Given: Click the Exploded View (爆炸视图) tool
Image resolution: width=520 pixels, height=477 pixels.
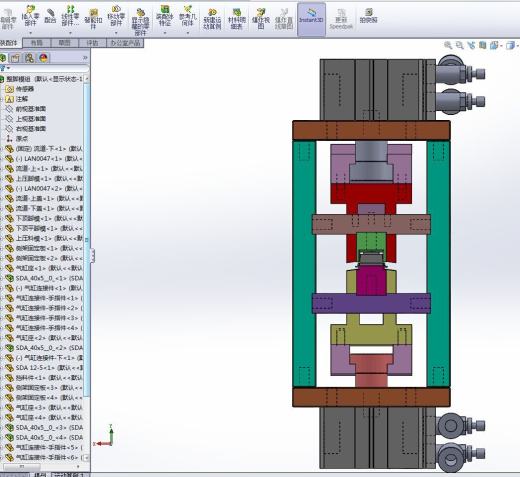Looking at the screenshot, I should tap(261, 19).
